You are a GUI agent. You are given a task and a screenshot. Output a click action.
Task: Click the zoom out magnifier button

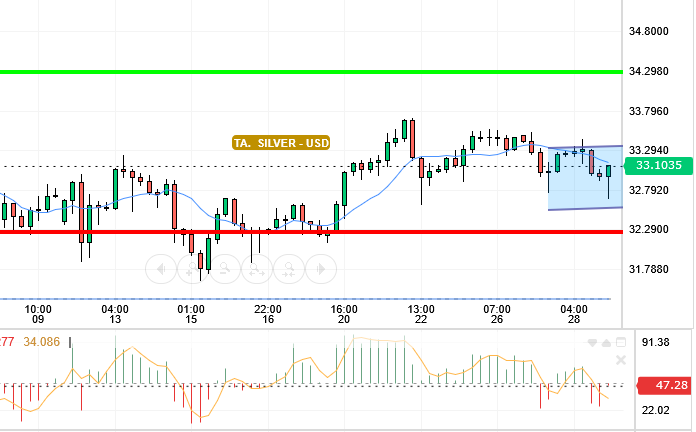click(225, 269)
